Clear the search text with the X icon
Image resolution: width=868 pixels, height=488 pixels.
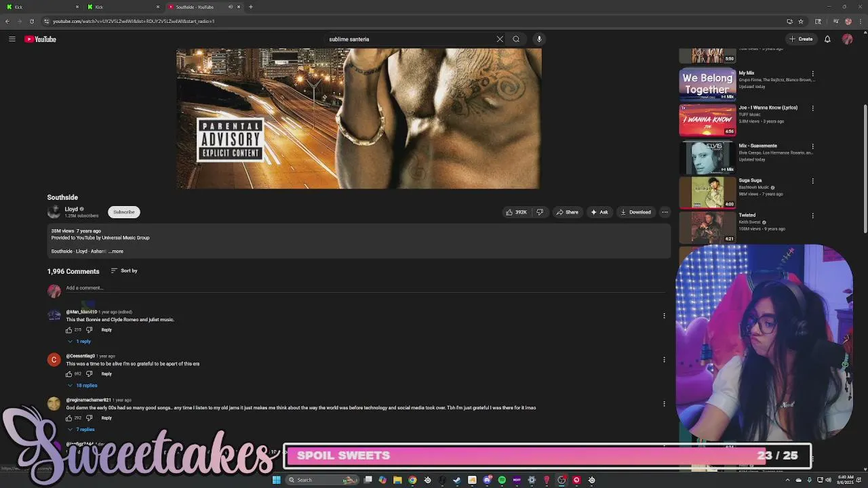pos(500,39)
